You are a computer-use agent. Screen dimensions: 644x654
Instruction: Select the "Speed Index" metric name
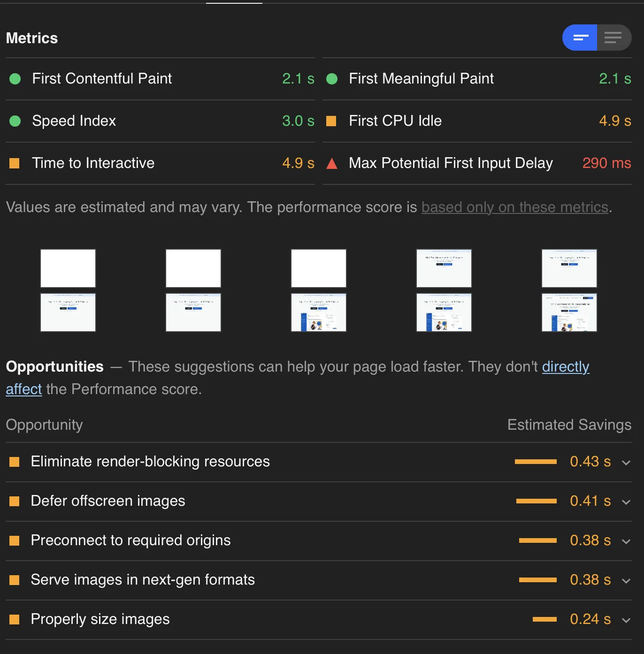(x=74, y=121)
